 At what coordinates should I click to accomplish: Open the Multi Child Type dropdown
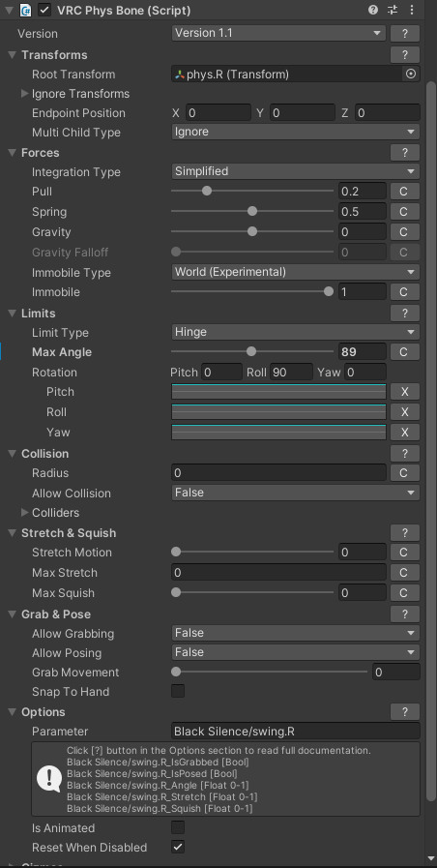[296, 132]
